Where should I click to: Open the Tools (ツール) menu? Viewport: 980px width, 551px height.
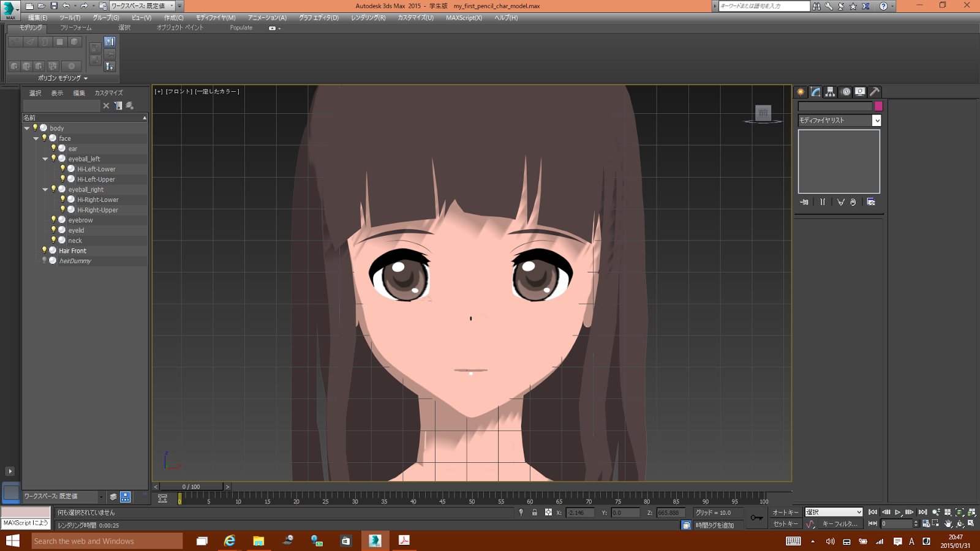click(x=70, y=18)
